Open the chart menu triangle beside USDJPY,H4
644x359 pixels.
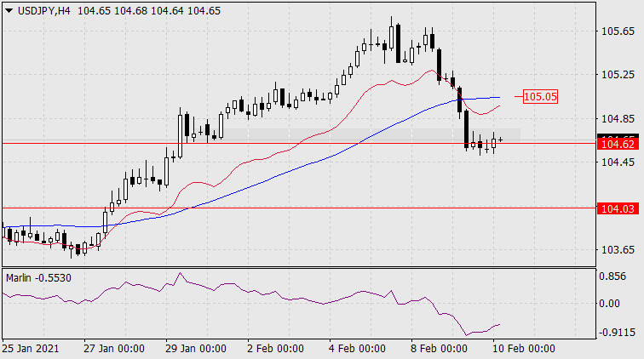tap(9, 11)
